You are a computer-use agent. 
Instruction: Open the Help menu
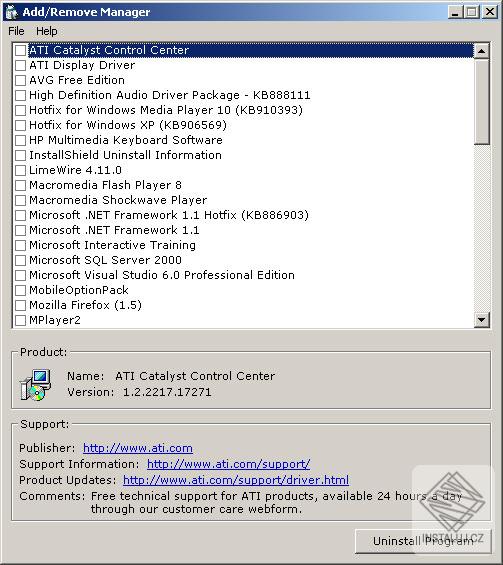[46, 31]
